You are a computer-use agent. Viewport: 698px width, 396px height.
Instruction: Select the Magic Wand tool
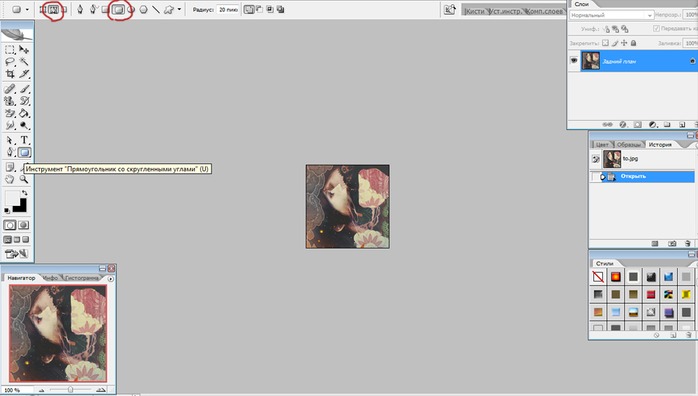click(x=24, y=62)
